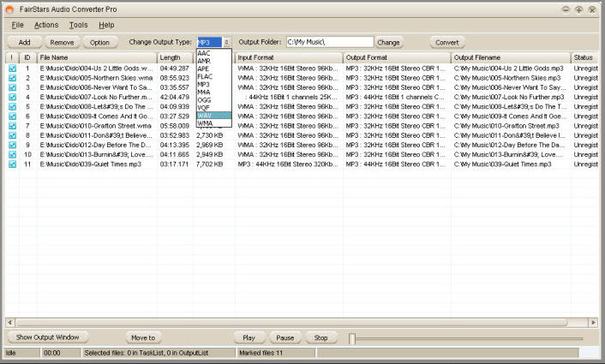Click the FairStars app icon in title bar
The height and width of the screenshot is (364, 605).
click(x=9, y=9)
